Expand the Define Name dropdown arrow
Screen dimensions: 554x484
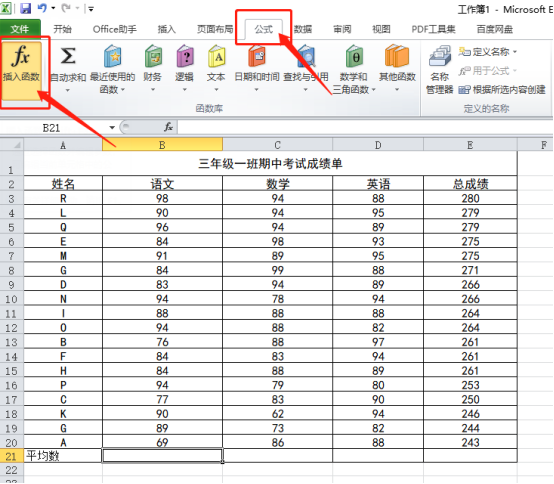point(515,52)
